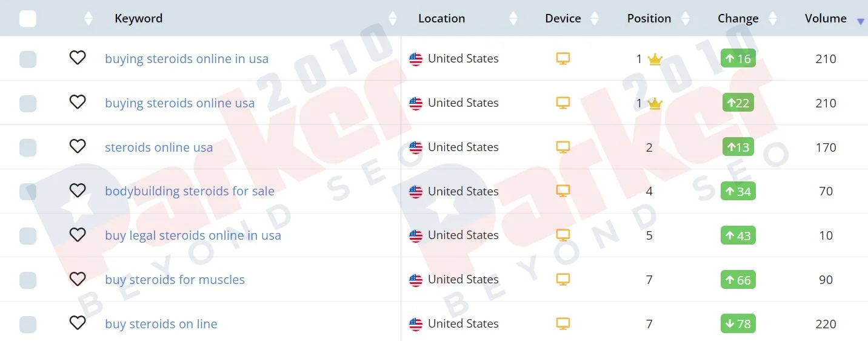This screenshot has width=868, height=341.
Task: Sort by Position column arrows
Action: click(686, 18)
